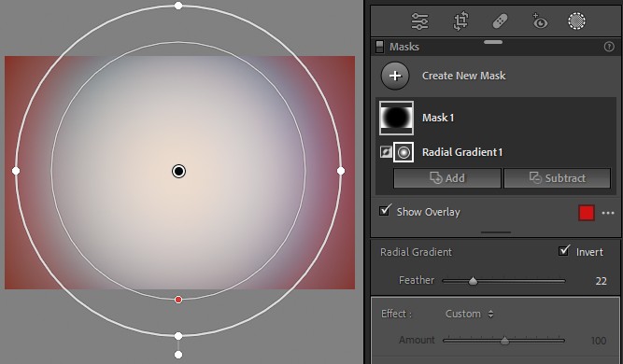This screenshot has height=364, width=623.
Task: Open the Effect Custom preset dropdown
Action: click(469, 314)
